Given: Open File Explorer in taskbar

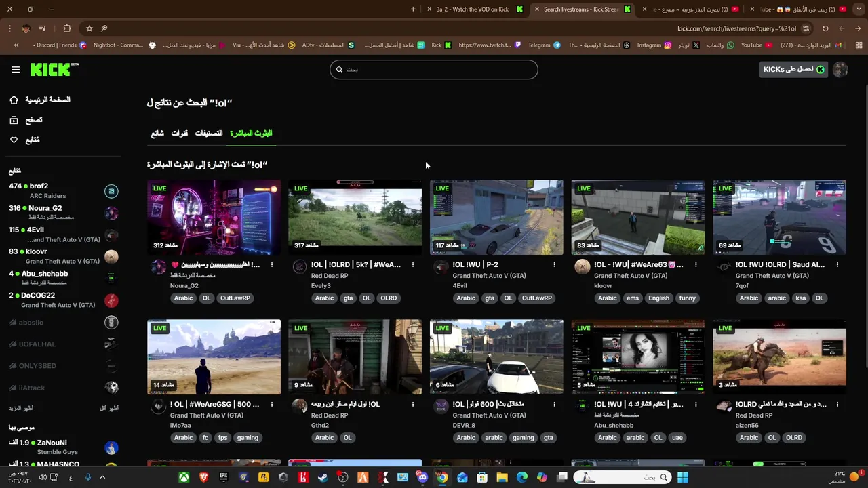Looking at the screenshot, I should (502, 477).
